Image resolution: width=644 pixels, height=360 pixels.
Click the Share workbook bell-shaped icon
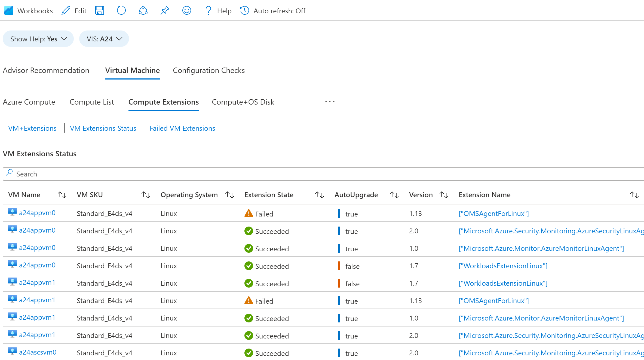point(143,11)
